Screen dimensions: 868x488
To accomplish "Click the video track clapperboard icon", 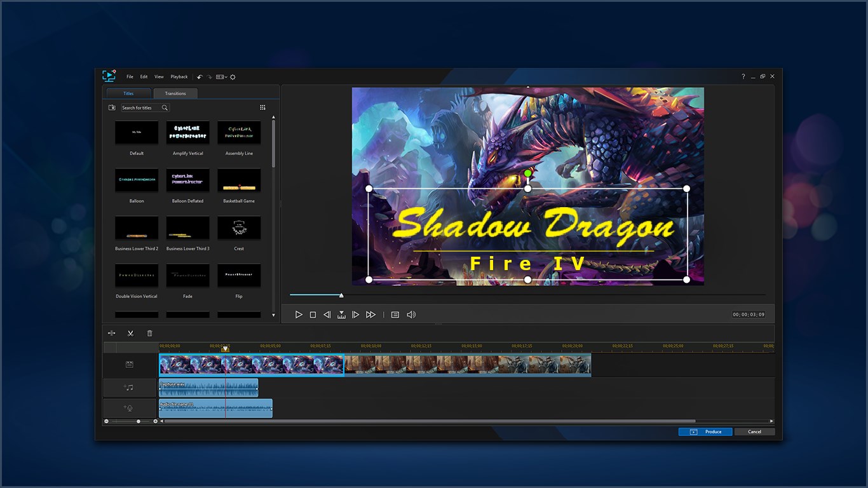I will tap(130, 365).
